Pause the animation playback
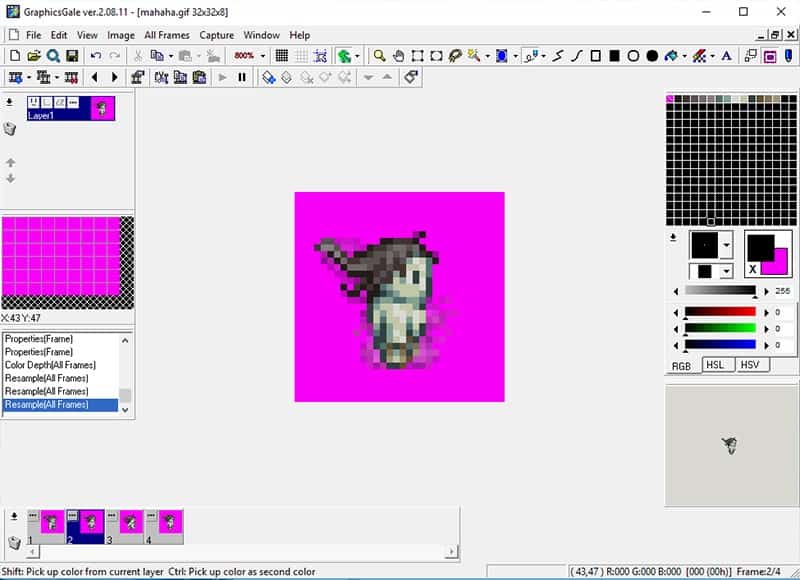The image size is (800, 580). [x=242, y=78]
